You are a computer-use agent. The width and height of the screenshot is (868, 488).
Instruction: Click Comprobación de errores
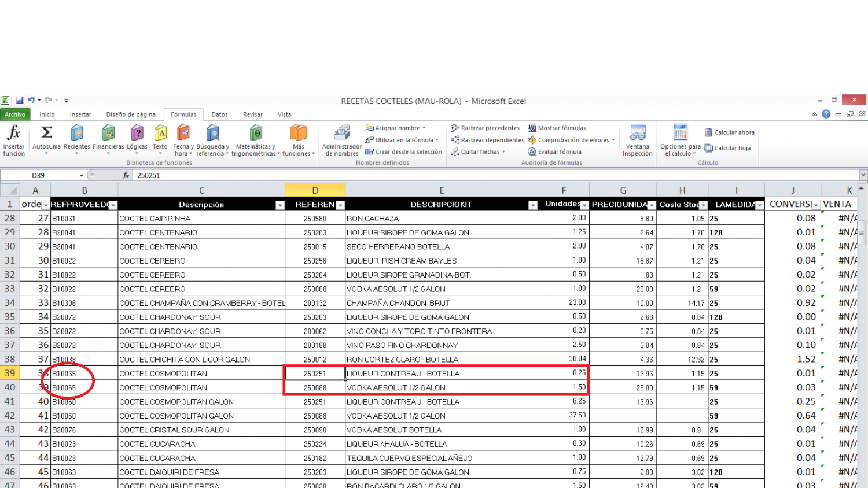click(x=571, y=140)
